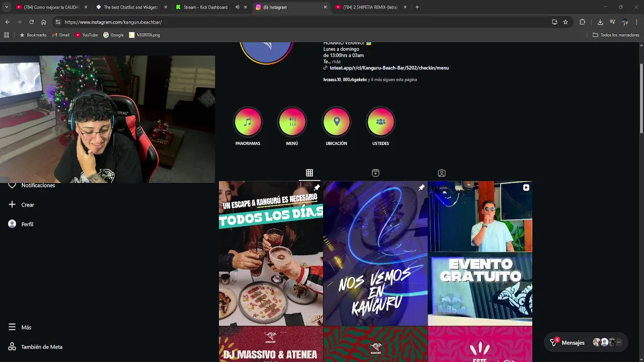Open the USTEDES story highlight
644x362 pixels.
click(x=380, y=122)
